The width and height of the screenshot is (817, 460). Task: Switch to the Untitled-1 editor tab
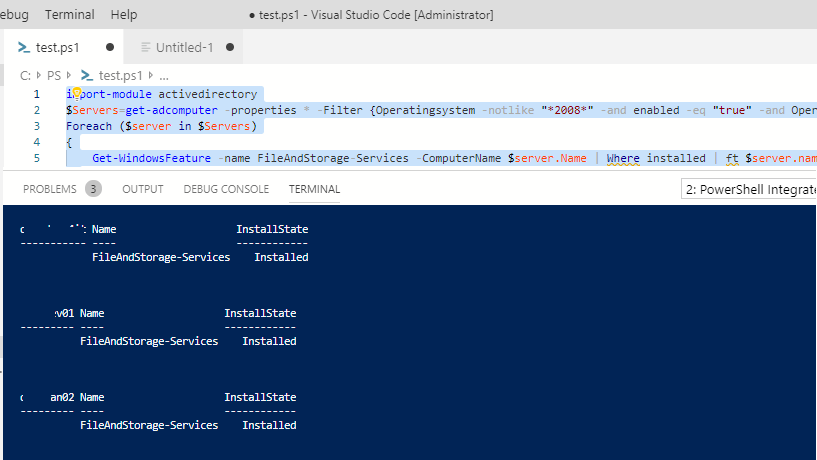point(184,47)
